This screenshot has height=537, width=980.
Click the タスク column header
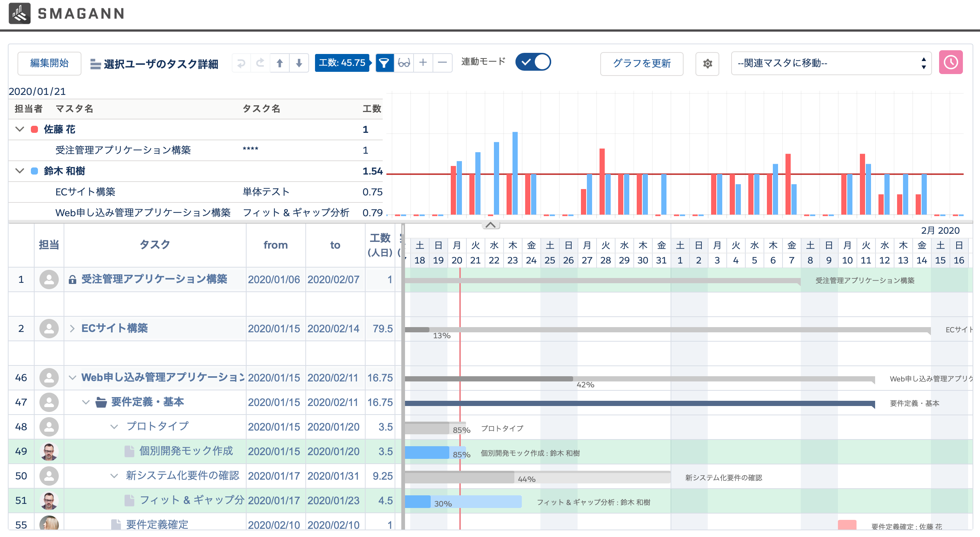coord(155,245)
